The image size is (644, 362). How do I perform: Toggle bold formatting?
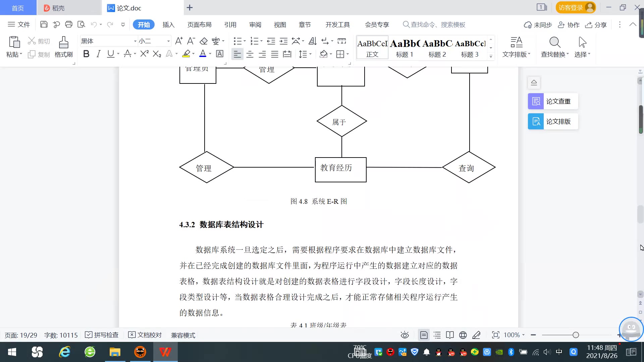pos(86,54)
